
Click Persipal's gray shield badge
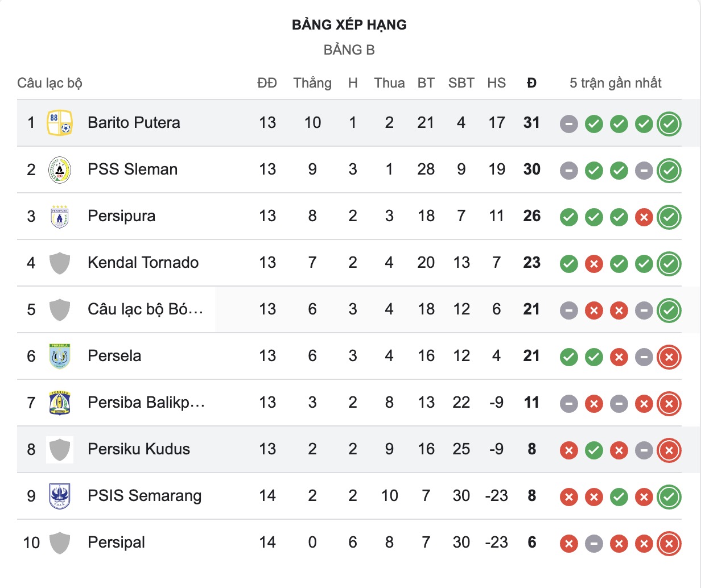(x=59, y=543)
